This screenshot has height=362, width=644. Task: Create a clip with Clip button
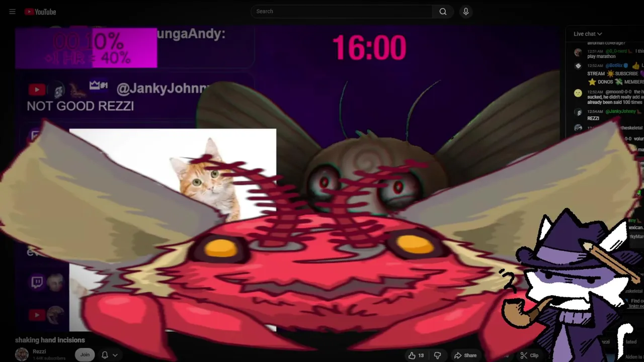tap(529, 355)
